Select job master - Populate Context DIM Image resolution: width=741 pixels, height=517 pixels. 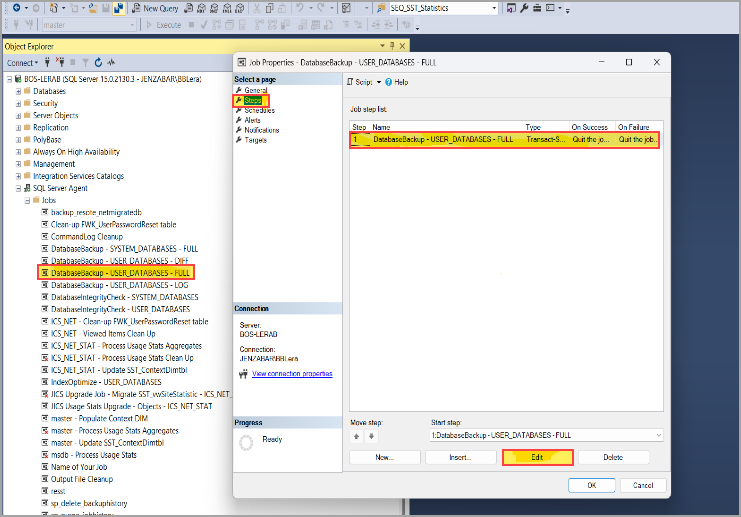point(99,418)
